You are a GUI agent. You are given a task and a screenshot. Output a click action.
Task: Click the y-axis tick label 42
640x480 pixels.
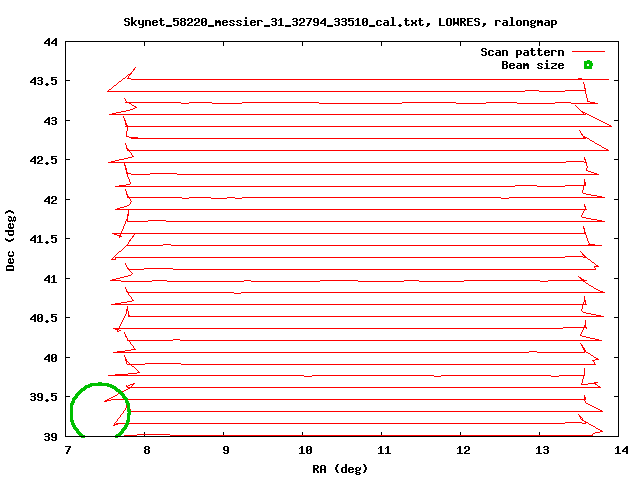pos(51,200)
